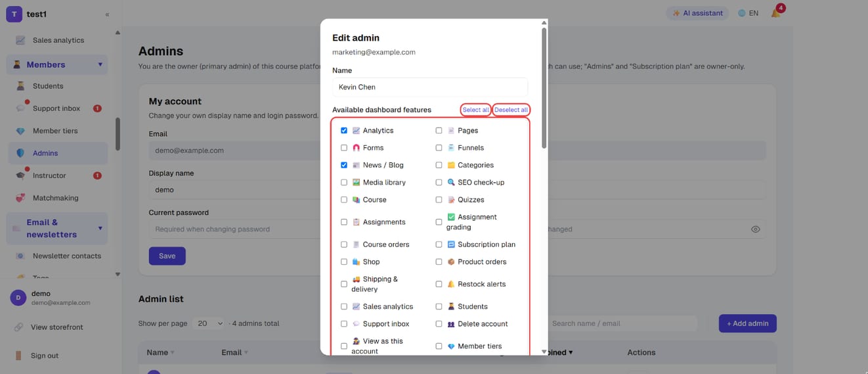Click the Admins shield icon in sidebar
Screen dimensions: 868x374
pos(20,153)
